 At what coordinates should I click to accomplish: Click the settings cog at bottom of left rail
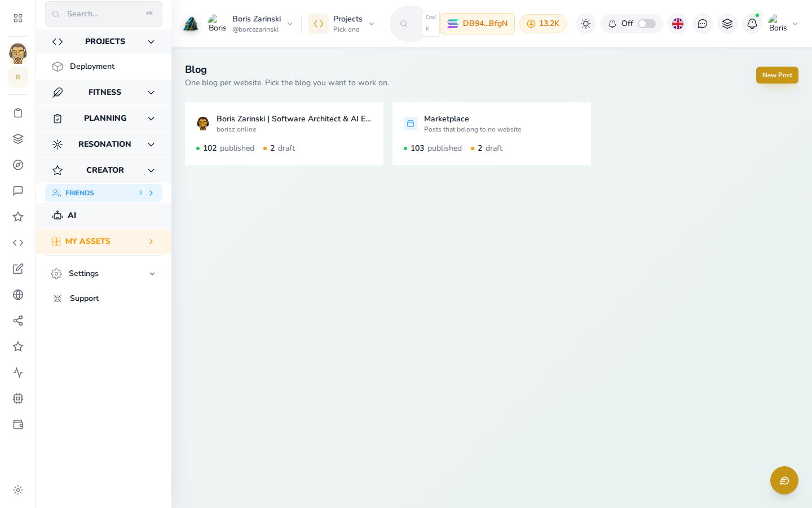click(x=18, y=490)
